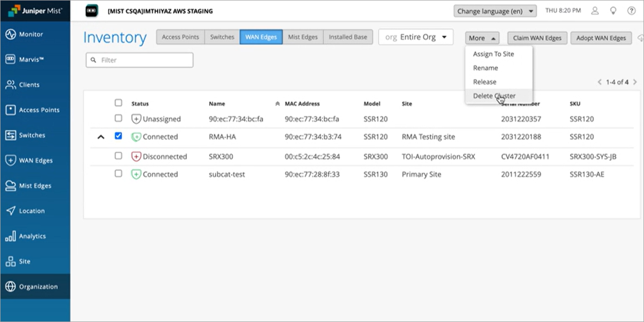Viewport: 644px width, 322px height.
Task: Check the subcat-test row checkbox
Action: pyautogui.click(x=118, y=173)
